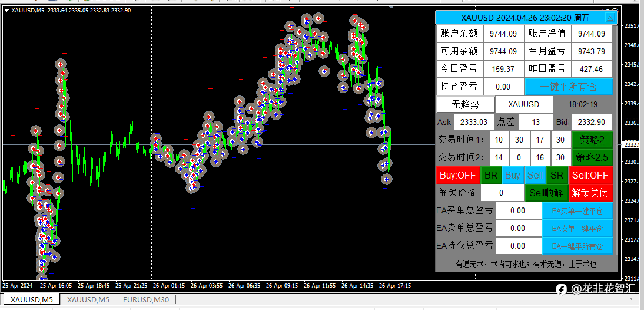
Task: Edit 交易时间1 end hour field 17
Action: click(x=540, y=140)
